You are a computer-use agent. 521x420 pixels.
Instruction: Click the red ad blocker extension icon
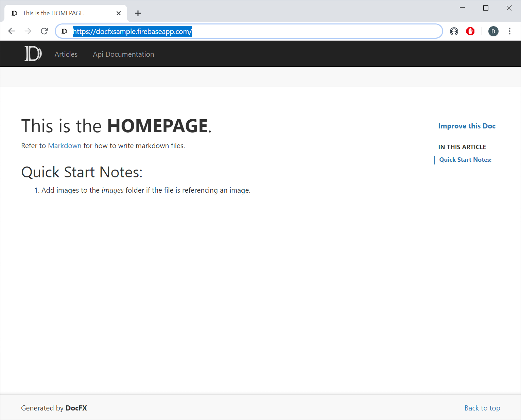[470, 31]
